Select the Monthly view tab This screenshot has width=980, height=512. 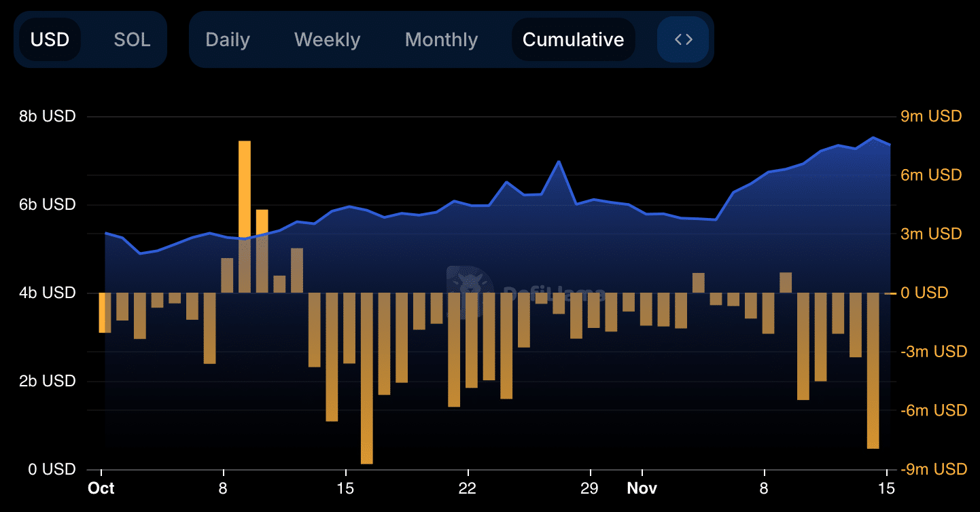coord(441,39)
